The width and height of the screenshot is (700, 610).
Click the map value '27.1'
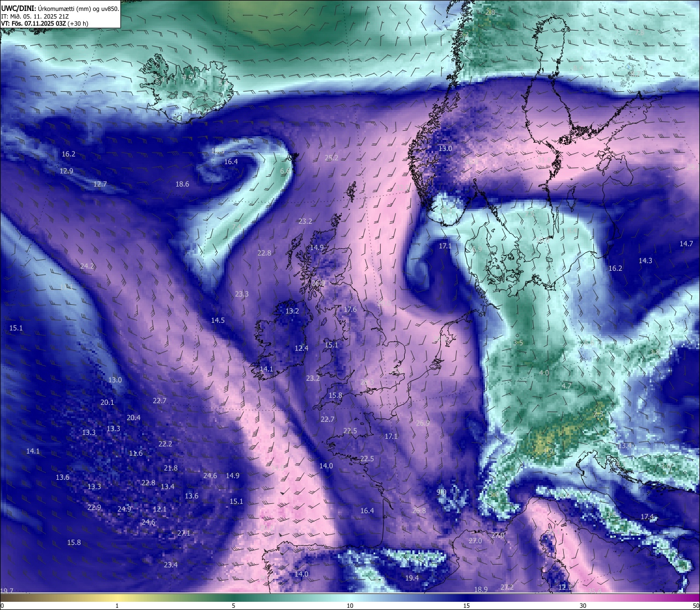click(x=184, y=533)
